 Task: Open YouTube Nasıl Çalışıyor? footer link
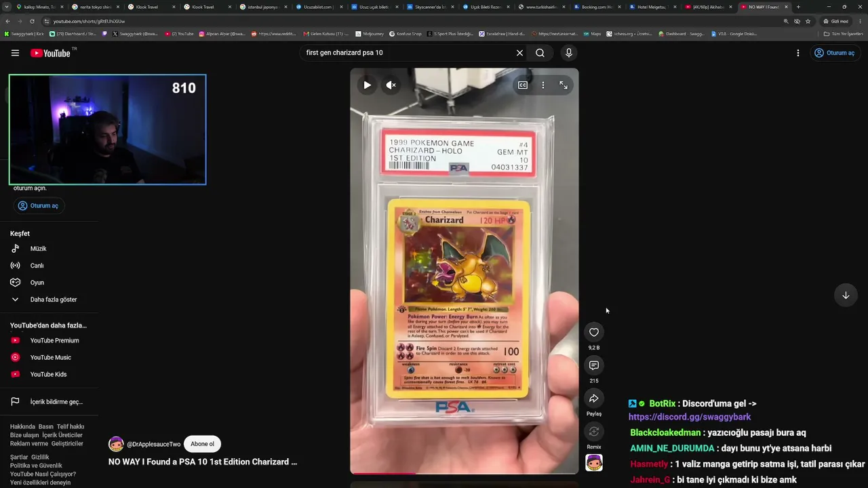tap(43, 474)
